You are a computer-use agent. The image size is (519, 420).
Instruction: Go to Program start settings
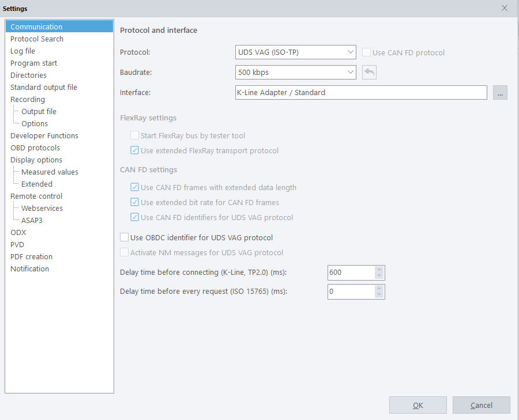click(x=34, y=63)
